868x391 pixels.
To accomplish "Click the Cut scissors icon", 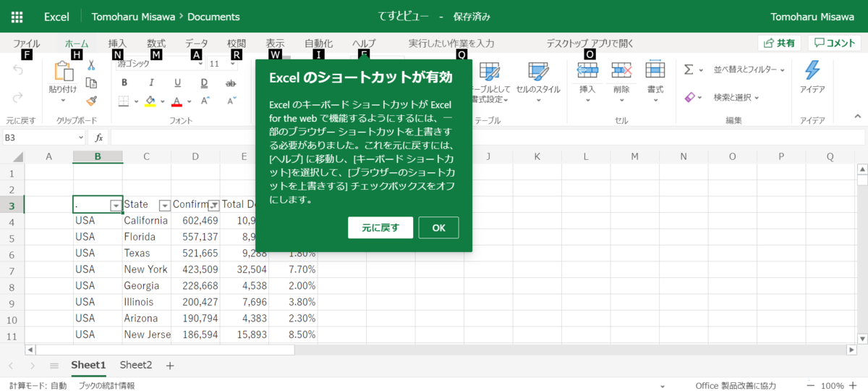I will [x=91, y=65].
